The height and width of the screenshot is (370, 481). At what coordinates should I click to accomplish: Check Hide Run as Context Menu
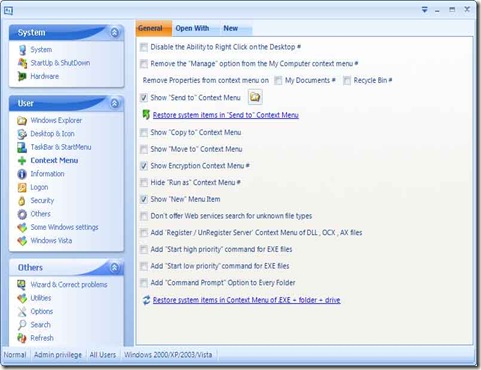(x=144, y=183)
